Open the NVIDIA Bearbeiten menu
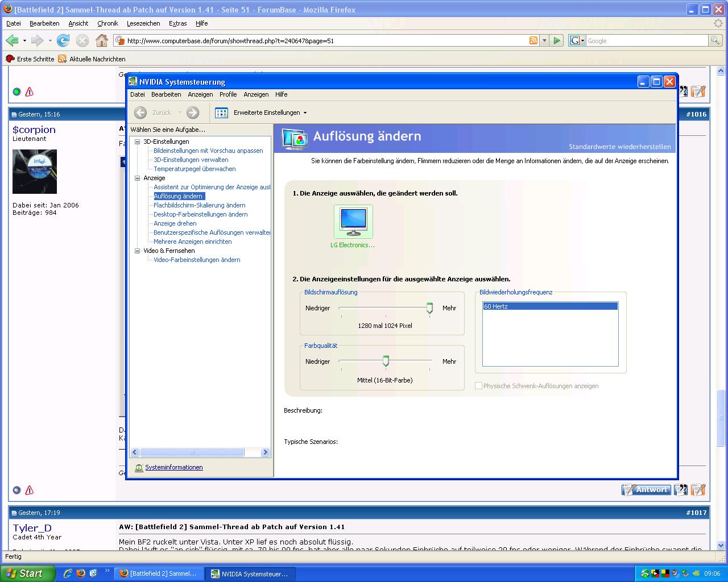This screenshot has height=582, width=728. tap(166, 94)
